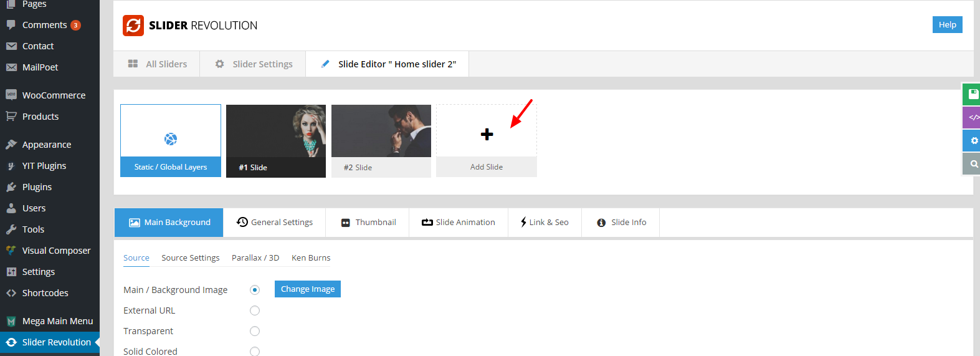Open the Link & Seo tab

(545, 223)
